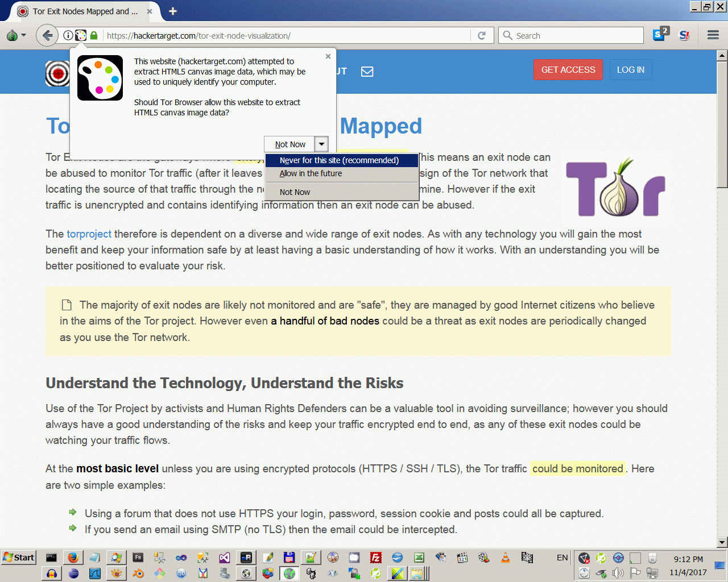Choose Never for this site (recommended)
The width and height of the screenshot is (728, 582).
[x=342, y=160]
